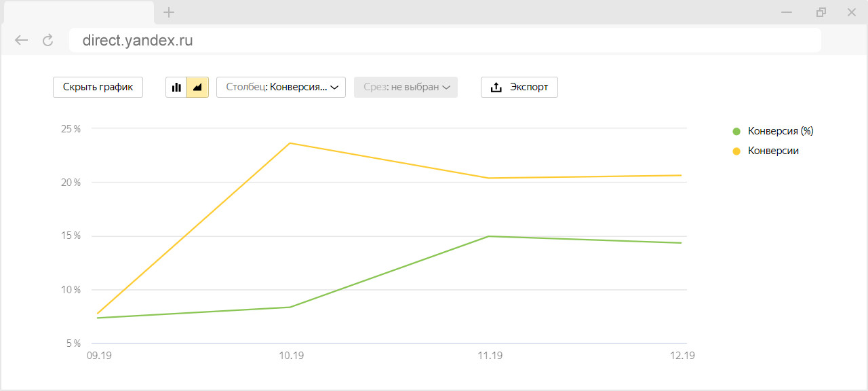Click the 12.19 x-axis date label

pos(682,356)
